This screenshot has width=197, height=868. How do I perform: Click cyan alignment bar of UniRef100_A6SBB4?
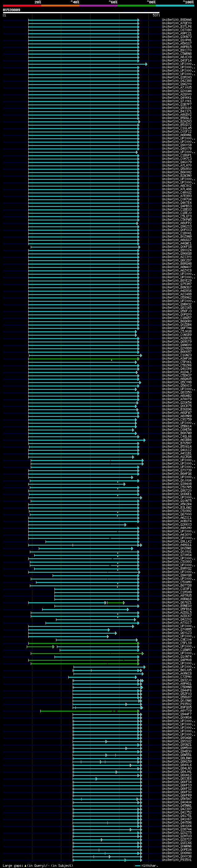(86, 440)
